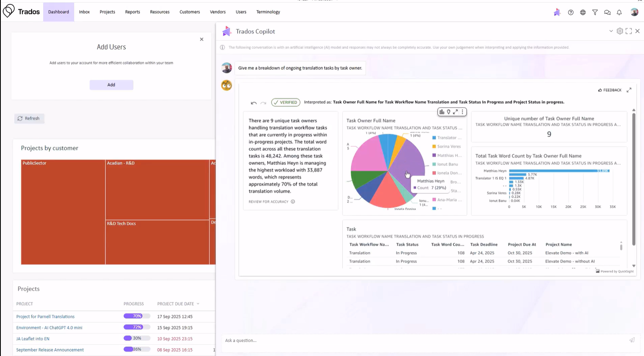Undo the last Copilot answer change
Screen dimensions: 644x356
254,103
